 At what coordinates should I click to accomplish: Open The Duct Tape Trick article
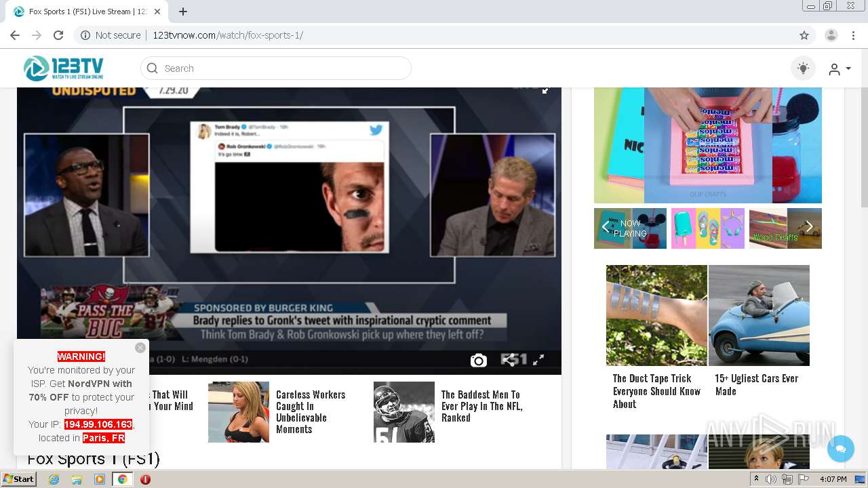tap(656, 391)
